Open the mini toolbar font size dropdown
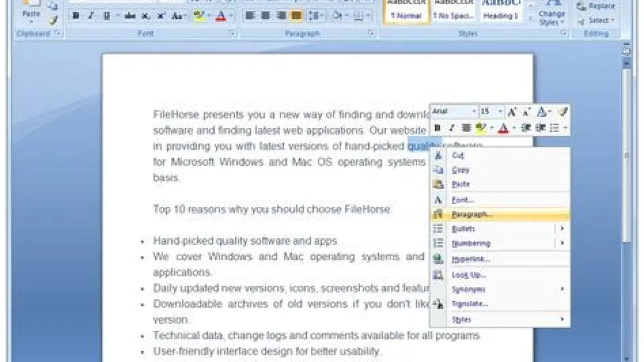644x362 pixels. click(x=500, y=112)
